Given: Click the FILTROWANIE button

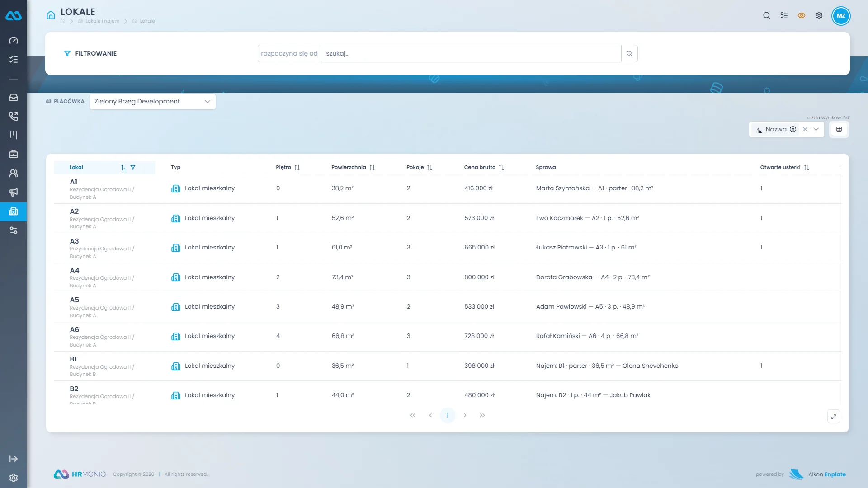Looking at the screenshot, I should point(90,53).
